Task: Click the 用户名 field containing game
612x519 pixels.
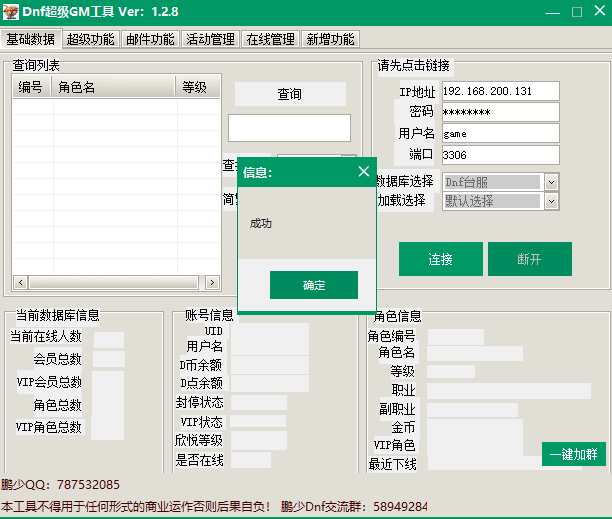Action: point(499,133)
